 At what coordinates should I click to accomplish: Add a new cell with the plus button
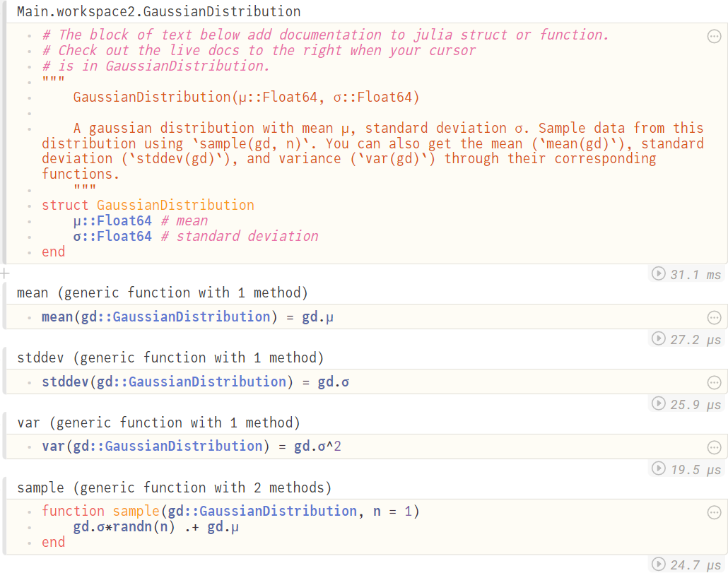coord(5,272)
